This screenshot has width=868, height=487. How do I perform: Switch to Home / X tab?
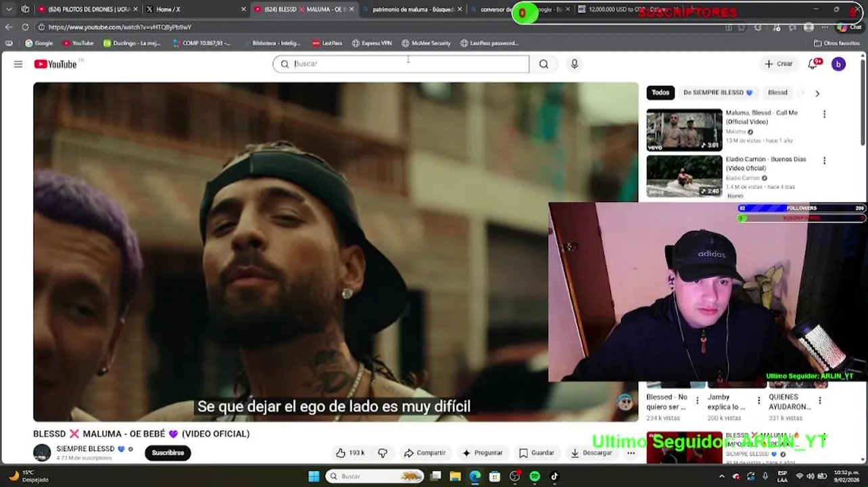193,9
